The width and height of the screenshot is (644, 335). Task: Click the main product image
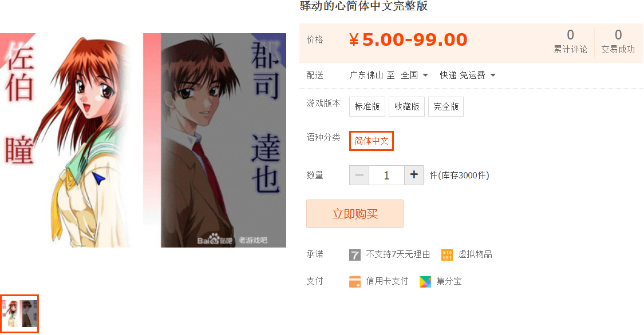pos(143,140)
